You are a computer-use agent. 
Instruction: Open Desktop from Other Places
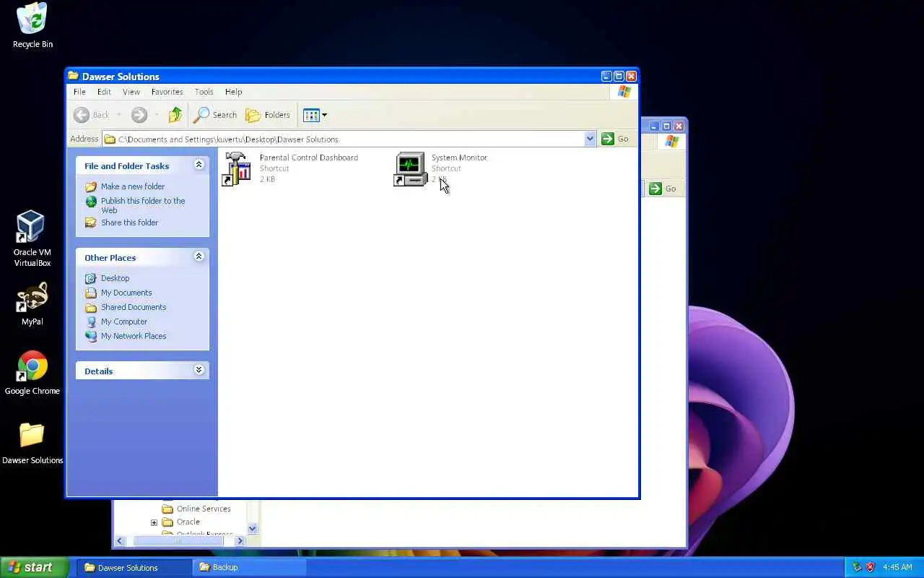pyautogui.click(x=115, y=278)
